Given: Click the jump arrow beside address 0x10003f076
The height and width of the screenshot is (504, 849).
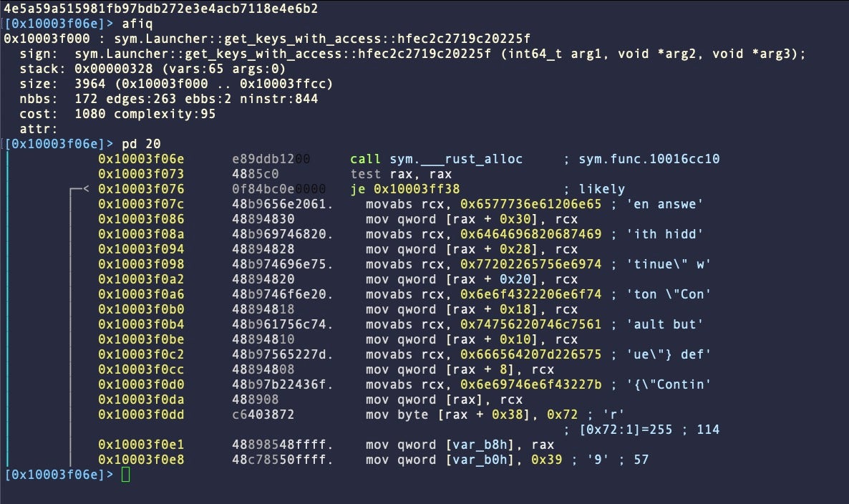Looking at the screenshot, I should coord(79,189).
